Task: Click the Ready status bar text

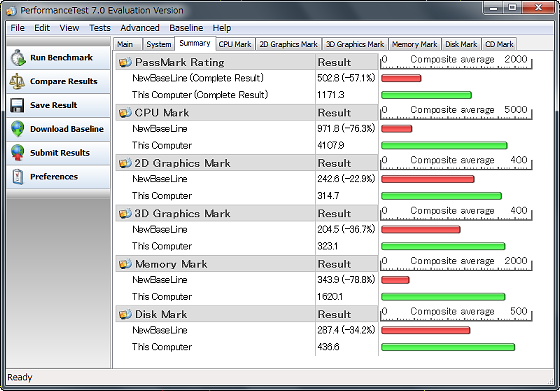Action: coord(20,377)
